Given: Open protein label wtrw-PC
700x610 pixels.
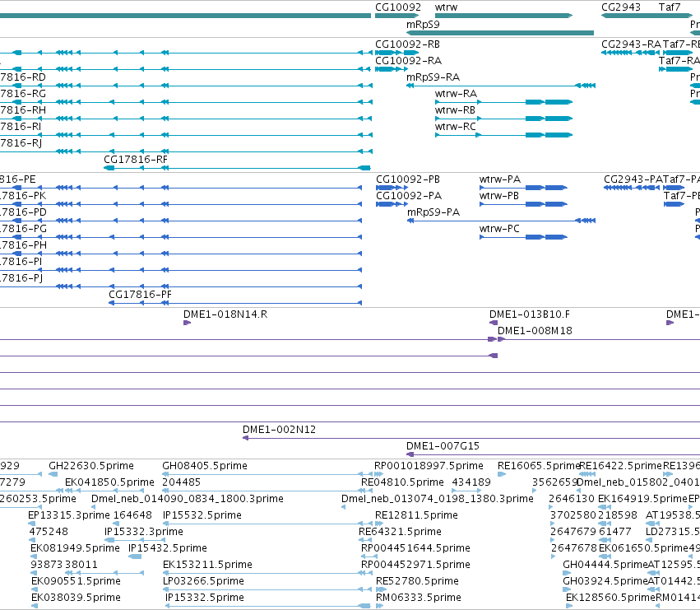Looking at the screenshot, I should (x=499, y=228).
